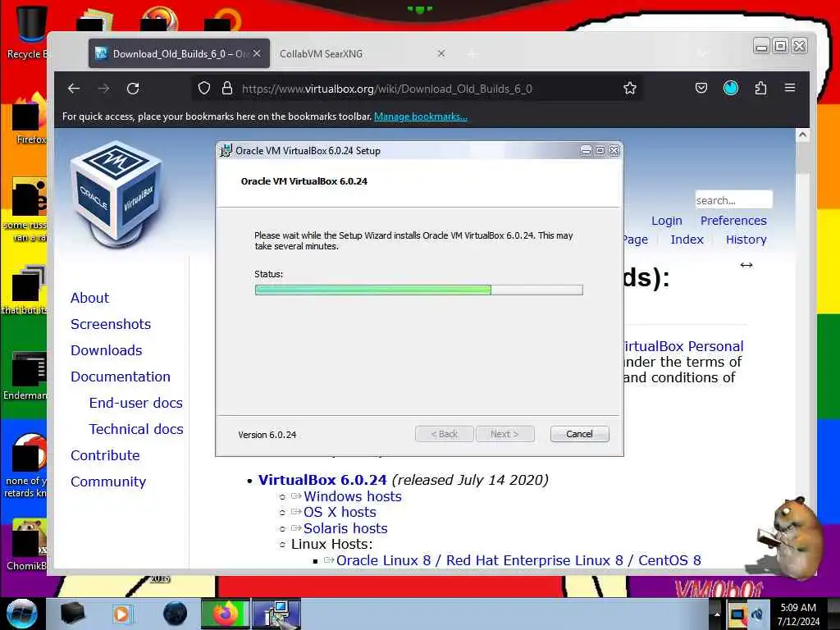Open Technical docs sidebar link
The width and height of the screenshot is (840, 630).
(136, 429)
